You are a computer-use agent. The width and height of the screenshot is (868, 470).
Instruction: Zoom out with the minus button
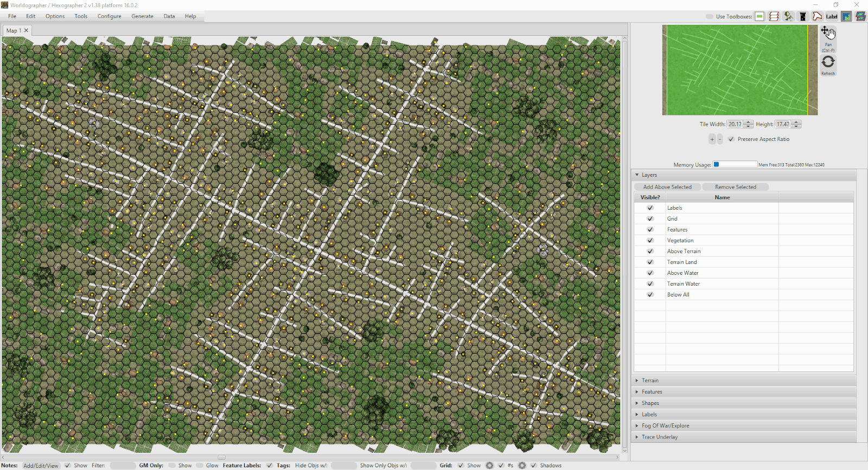(x=720, y=139)
